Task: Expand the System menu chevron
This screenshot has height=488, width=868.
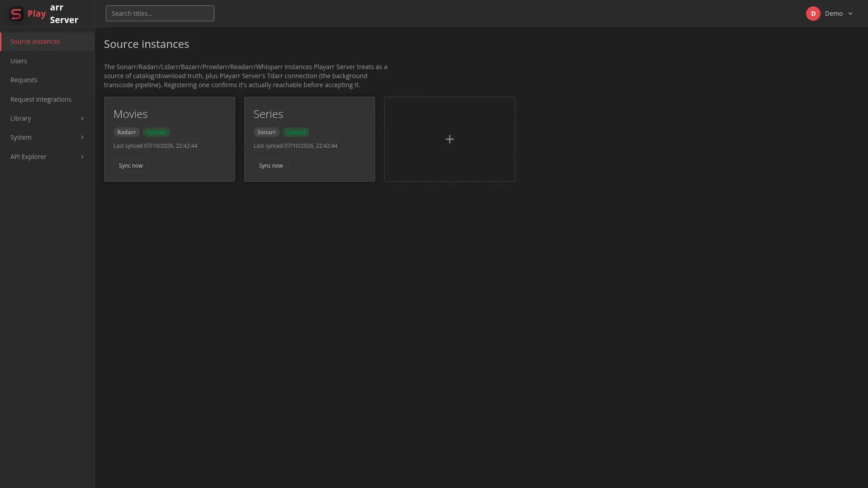Action: tap(82, 137)
